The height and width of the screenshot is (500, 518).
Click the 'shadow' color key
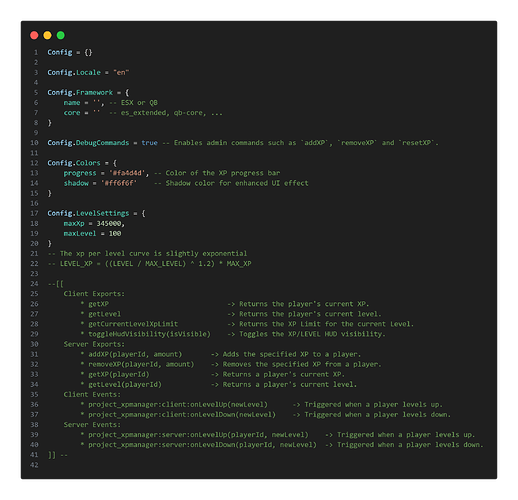76,183
